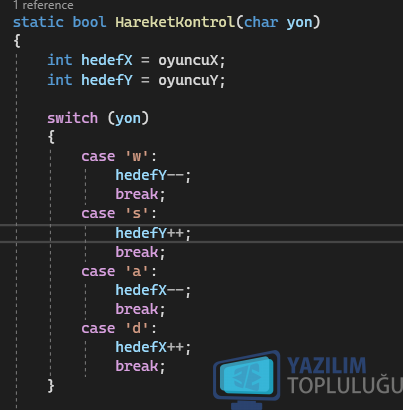Click the opening brace of the method
This screenshot has width=403, height=410.
click(17, 41)
